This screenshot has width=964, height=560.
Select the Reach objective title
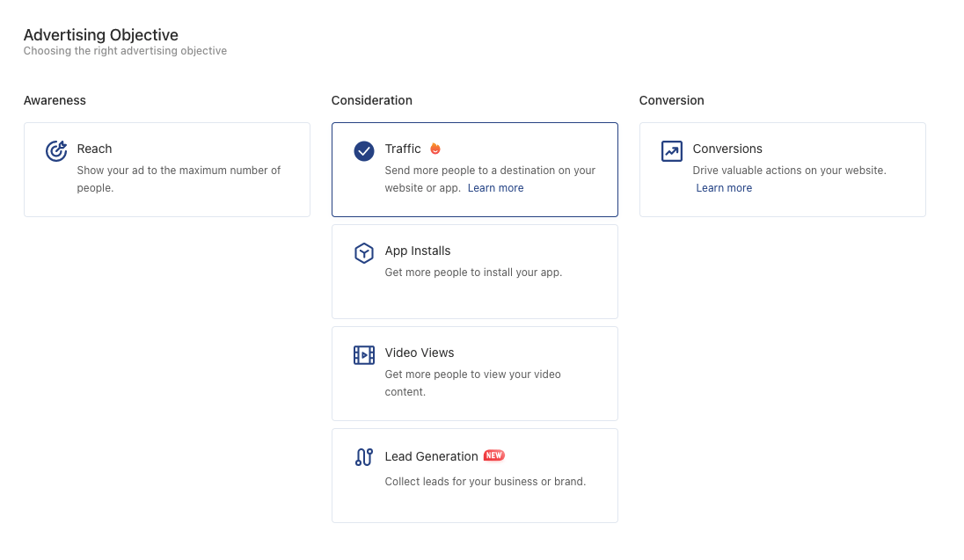94,149
